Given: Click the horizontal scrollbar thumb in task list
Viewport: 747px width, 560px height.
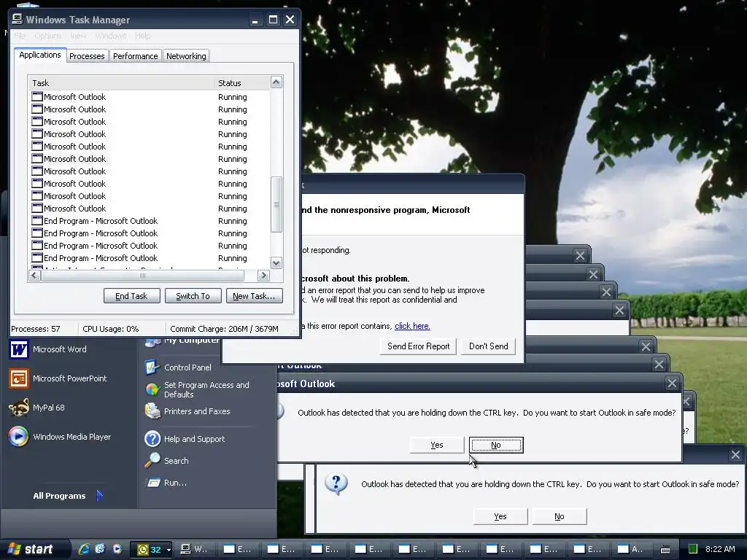Looking at the screenshot, I should tap(142, 275).
